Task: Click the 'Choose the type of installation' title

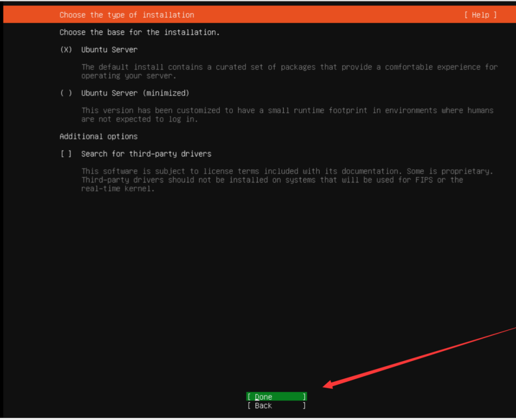Action: [x=126, y=15]
